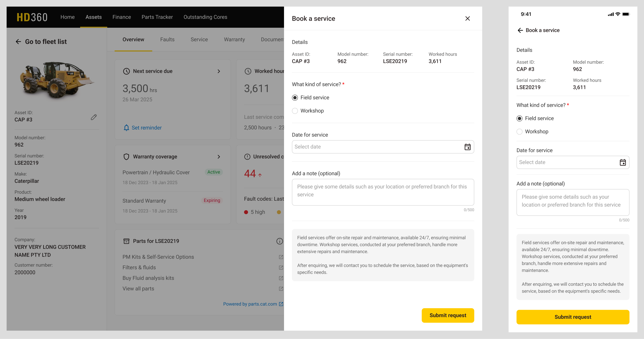Select Field service radio in mobile view
This screenshot has height=339, width=644.
coord(519,118)
